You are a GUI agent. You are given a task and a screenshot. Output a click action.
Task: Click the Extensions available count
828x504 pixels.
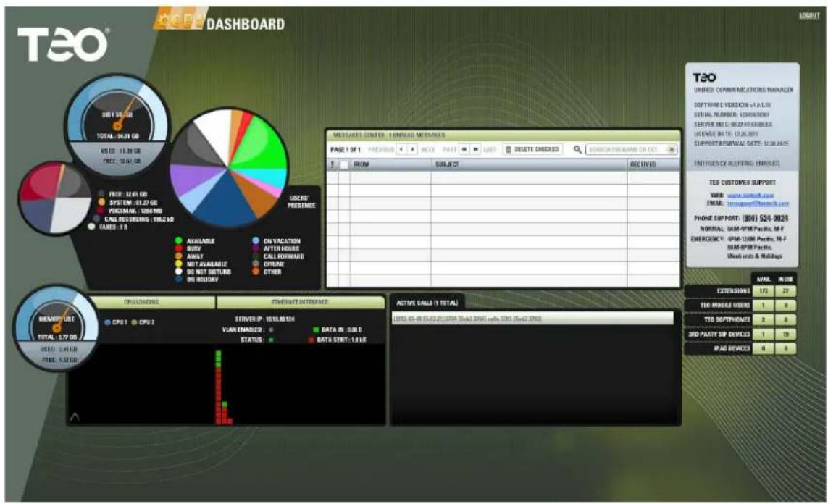pos(763,291)
